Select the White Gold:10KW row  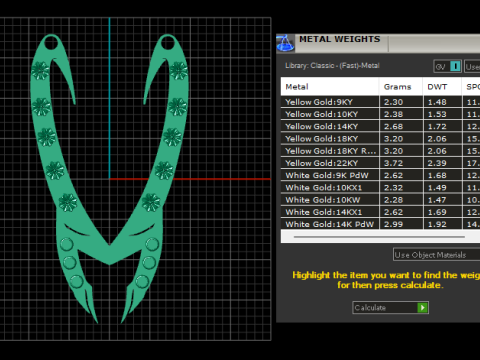coord(380,200)
